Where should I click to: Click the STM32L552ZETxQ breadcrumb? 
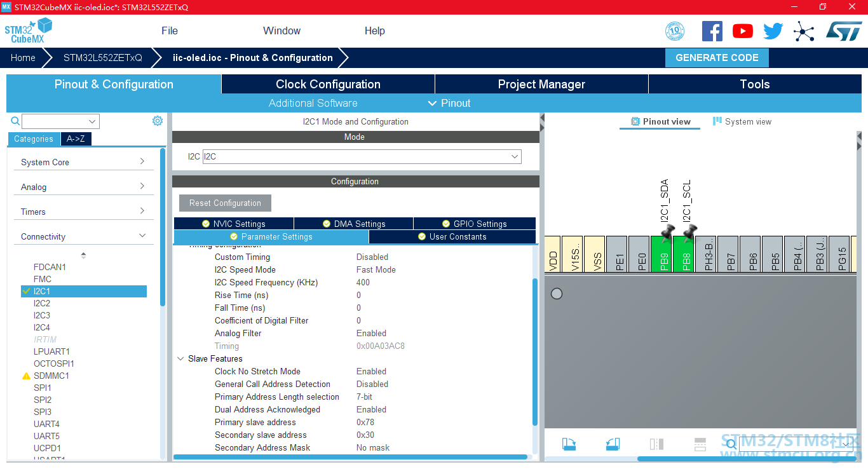[x=103, y=58]
